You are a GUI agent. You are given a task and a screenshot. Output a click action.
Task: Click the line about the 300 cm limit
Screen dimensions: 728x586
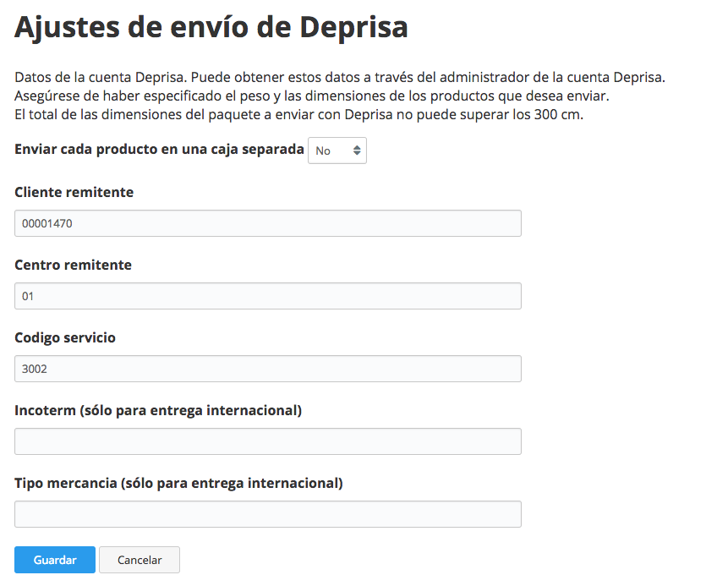tap(299, 114)
